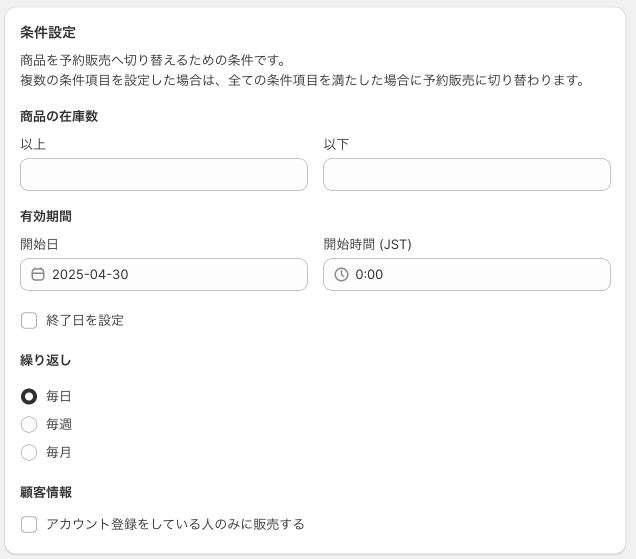Click the 商品の在庫数 section label
The height and width of the screenshot is (559, 636).
[59, 116]
